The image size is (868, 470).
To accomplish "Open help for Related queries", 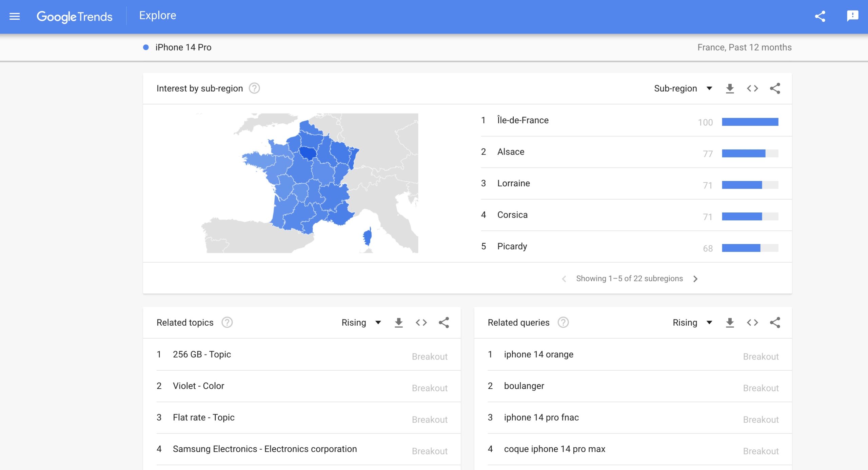I will 563,323.
